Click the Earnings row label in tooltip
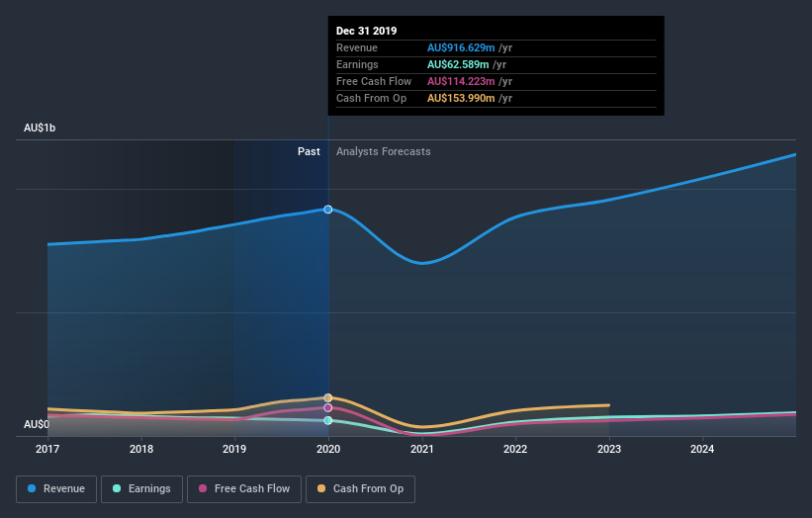The image size is (812, 518). pos(357,64)
